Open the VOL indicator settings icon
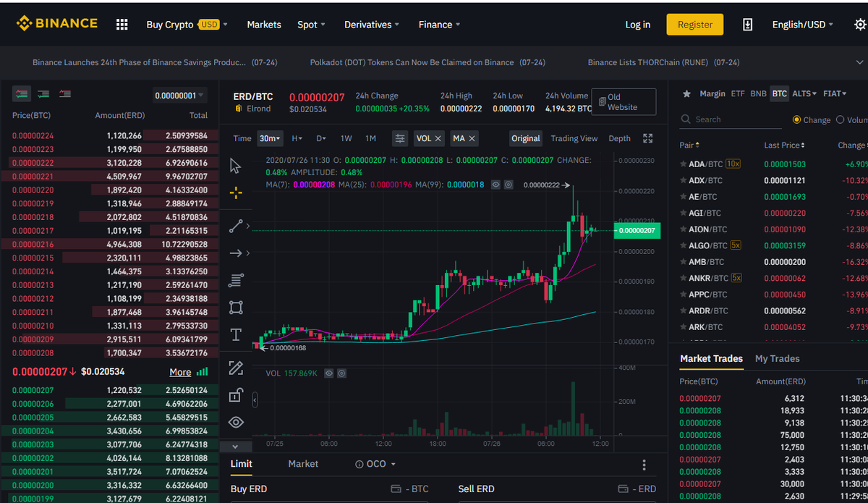 pos(341,373)
